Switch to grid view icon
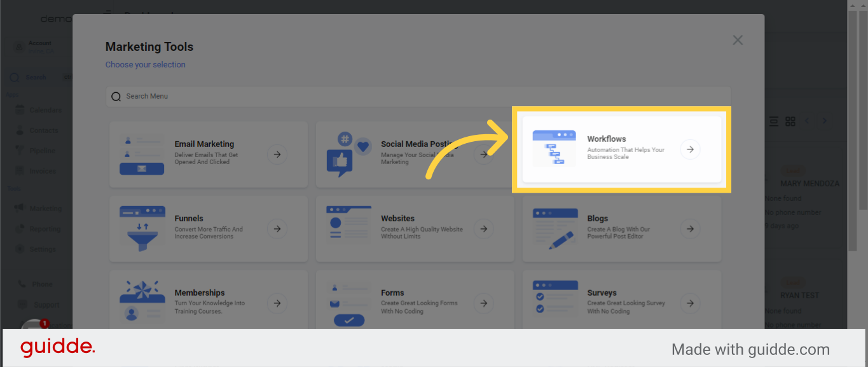This screenshot has height=367, width=868. [x=790, y=121]
